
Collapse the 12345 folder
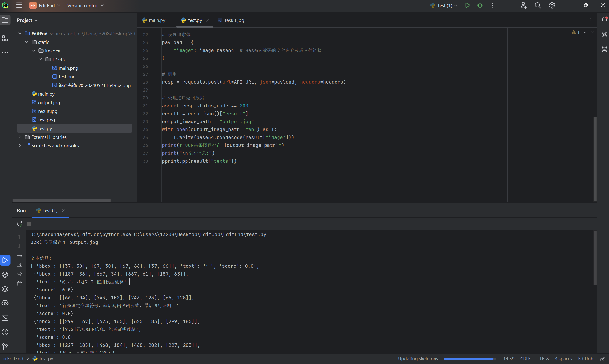point(41,59)
